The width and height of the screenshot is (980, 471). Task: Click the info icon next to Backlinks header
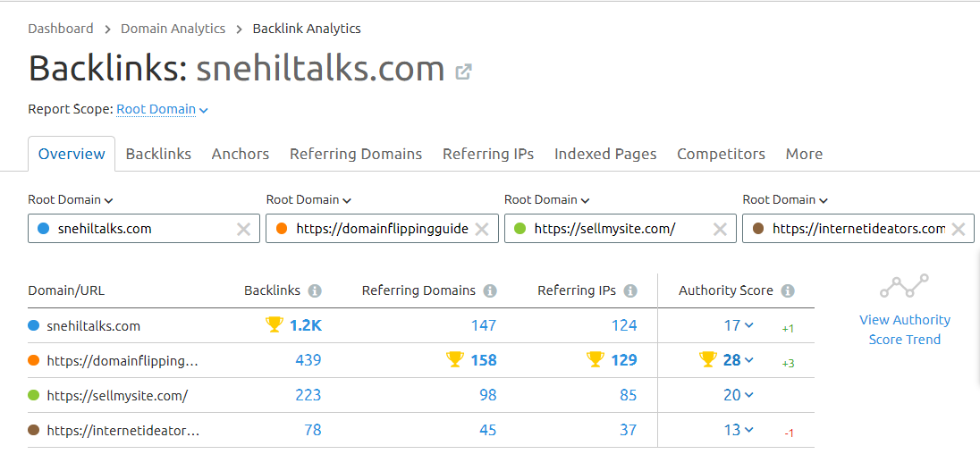coord(315,291)
